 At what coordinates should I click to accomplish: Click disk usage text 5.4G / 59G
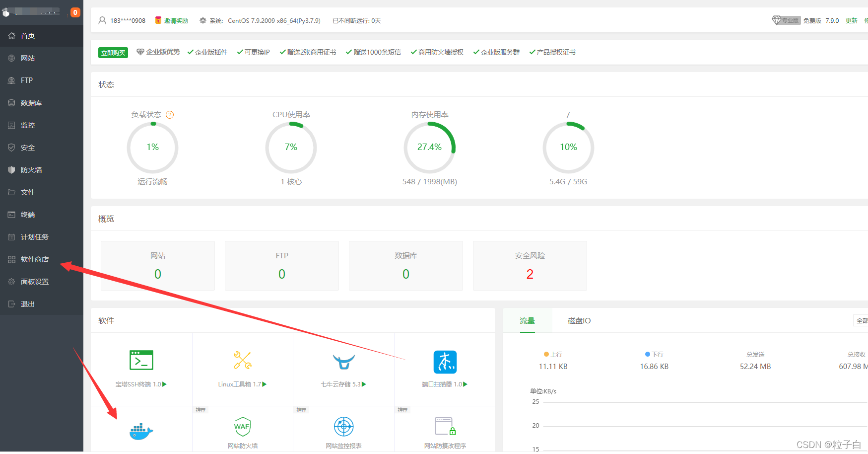568,182
